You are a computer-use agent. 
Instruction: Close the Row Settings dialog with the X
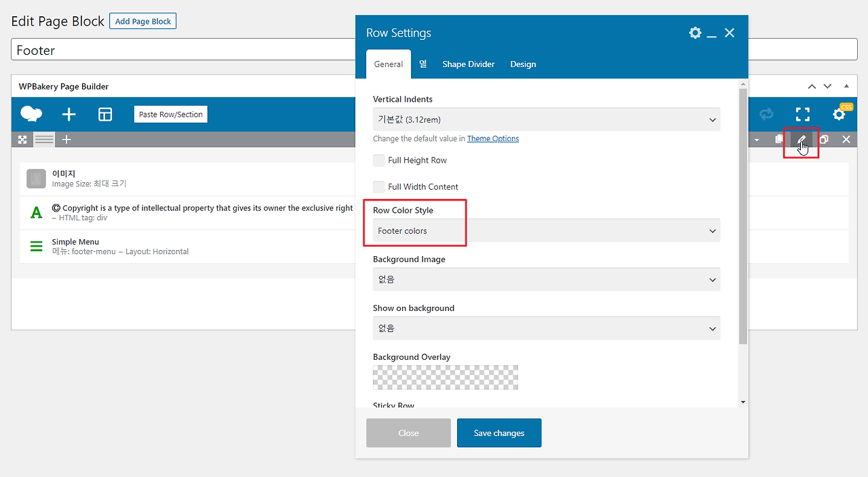730,33
